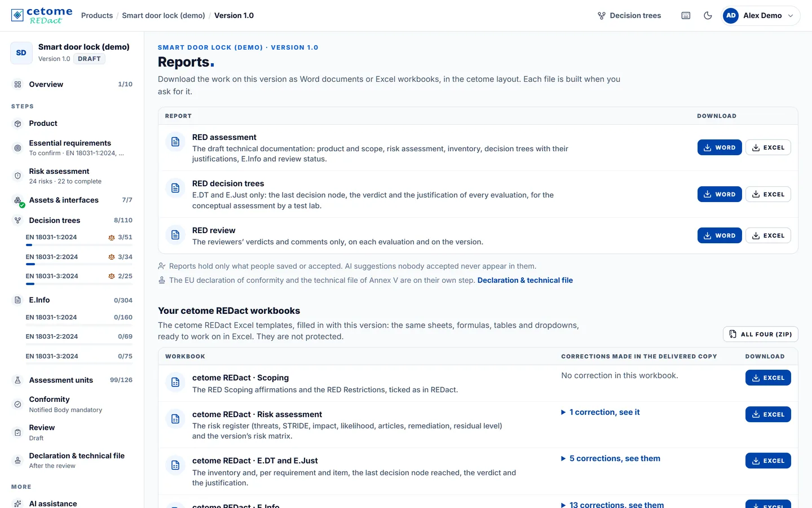Download all four workbooks as ZIP
Image resolution: width=812 pixels, height=508 pixels.
coord(760,334)
